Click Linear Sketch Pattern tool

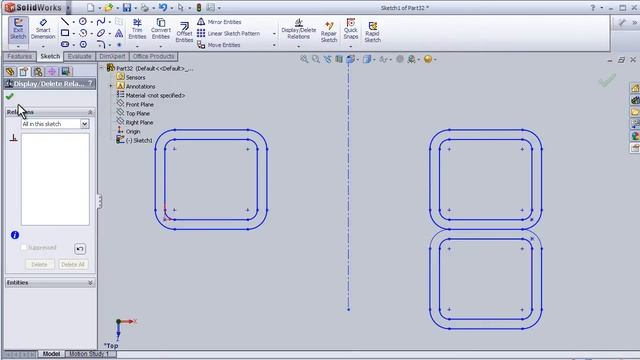tap(229, 33)
